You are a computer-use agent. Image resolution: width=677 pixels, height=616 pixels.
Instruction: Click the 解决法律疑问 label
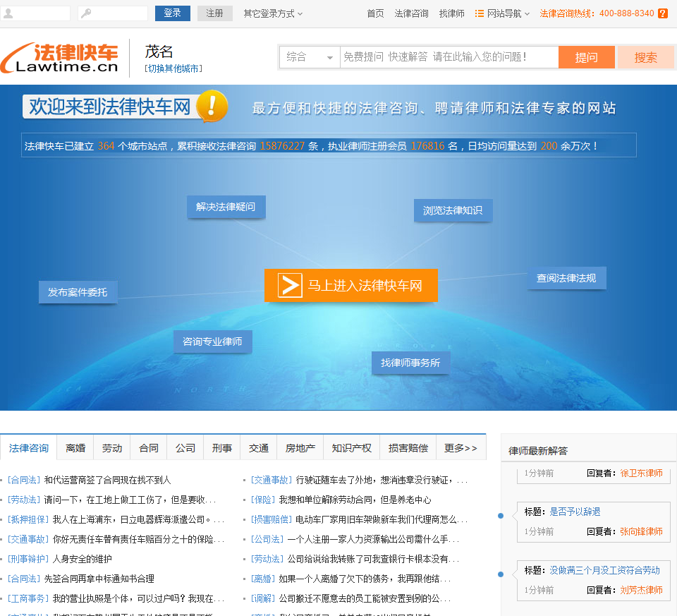coord(226,207)
